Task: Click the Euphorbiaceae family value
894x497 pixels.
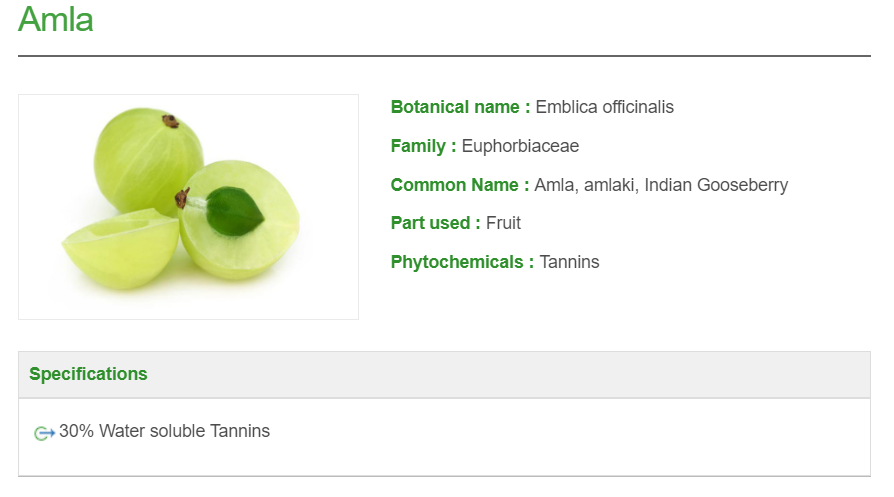Action: [520, 146]
